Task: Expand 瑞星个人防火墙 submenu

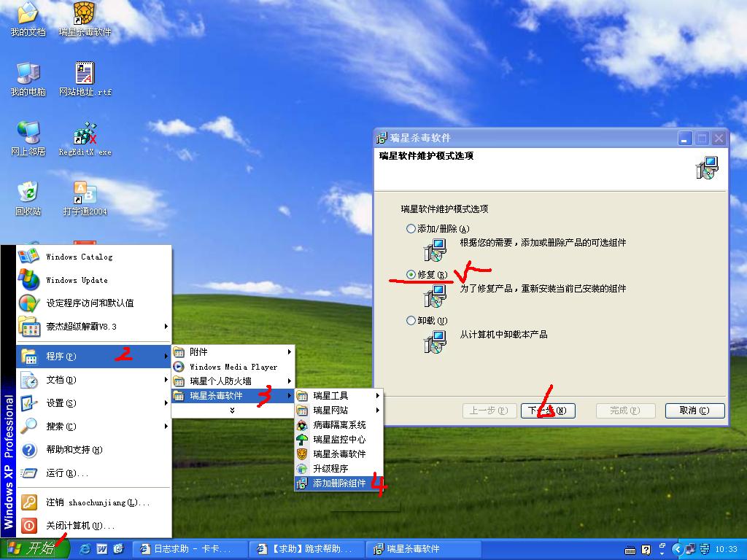Action: tap(233, 381)
